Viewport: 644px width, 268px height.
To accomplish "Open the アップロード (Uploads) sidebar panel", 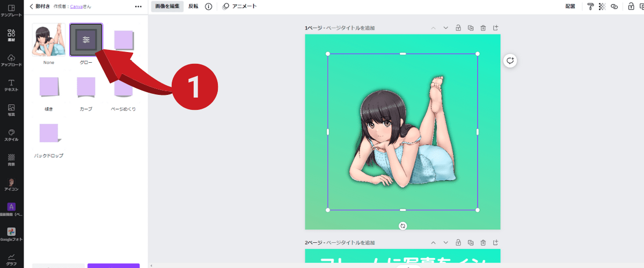I will (x=11, y=60).
